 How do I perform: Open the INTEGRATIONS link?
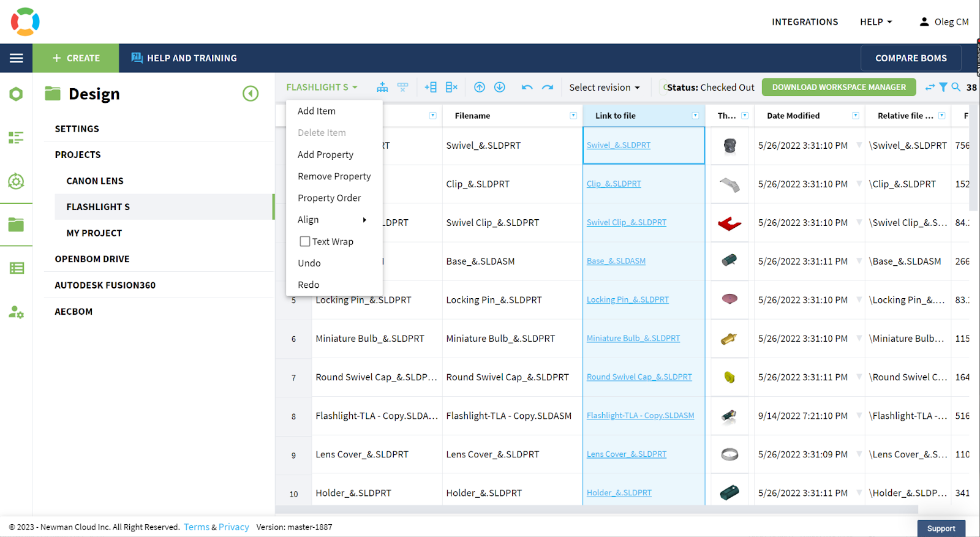805,22
